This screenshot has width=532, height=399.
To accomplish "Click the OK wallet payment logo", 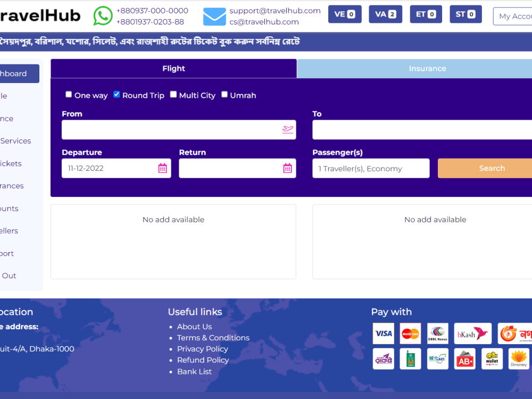I will (492, 359).
